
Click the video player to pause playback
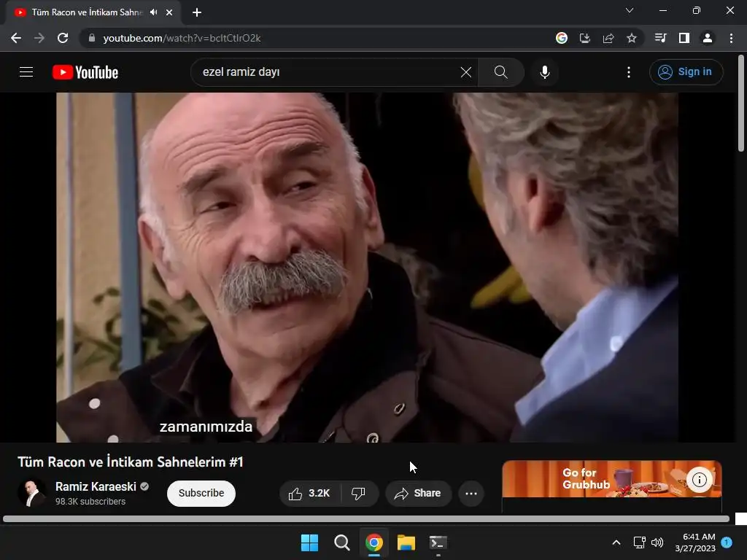(x=367, y=267)
